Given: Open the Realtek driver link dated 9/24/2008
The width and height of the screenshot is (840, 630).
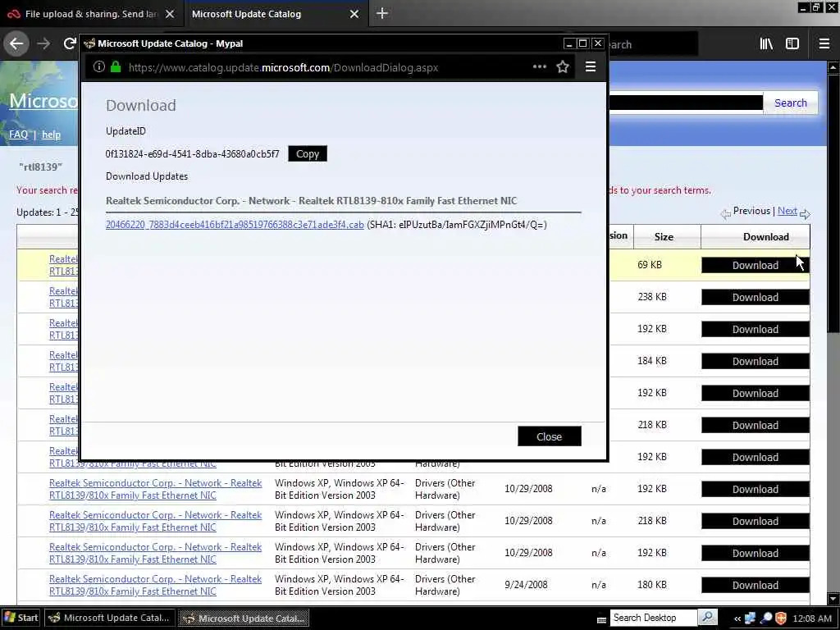Looking at the screenshot, I should coord(155,585).
